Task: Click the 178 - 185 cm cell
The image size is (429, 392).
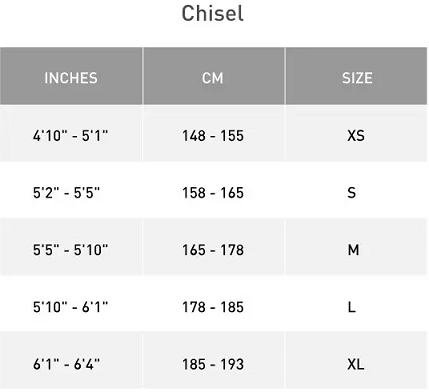Action: tap(214, 304)
